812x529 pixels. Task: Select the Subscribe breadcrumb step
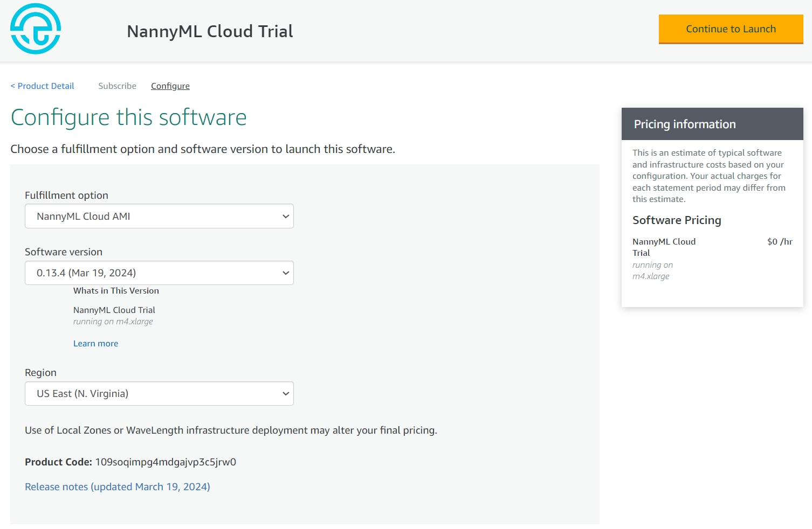click(117, 86)
